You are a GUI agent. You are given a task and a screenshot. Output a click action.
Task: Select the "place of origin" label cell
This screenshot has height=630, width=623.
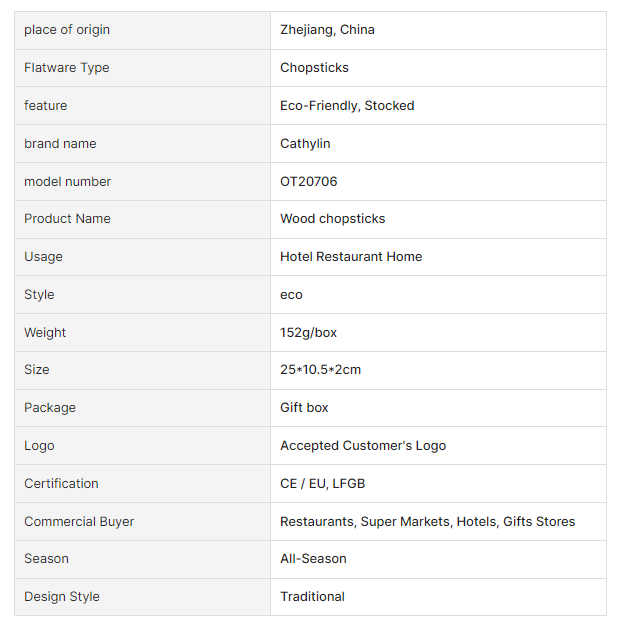click(x=67, y=30)
